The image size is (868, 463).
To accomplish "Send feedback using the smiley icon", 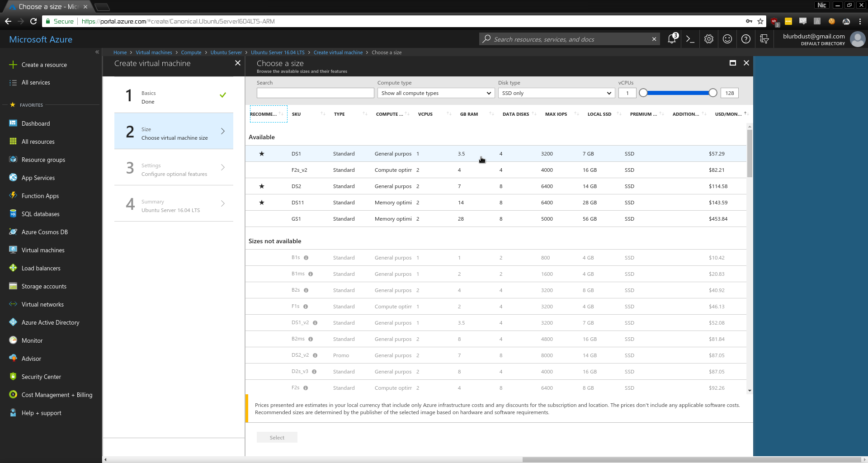I will point(727,39).
